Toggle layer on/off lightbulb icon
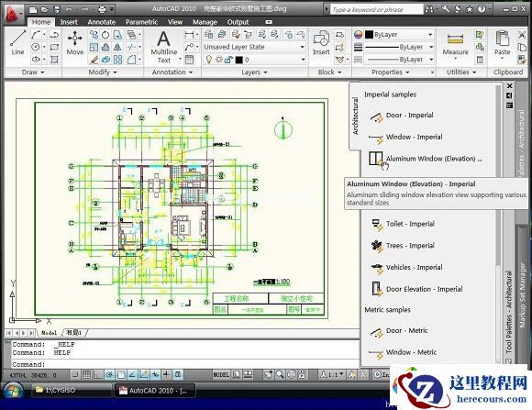The image size is (532, 410). pos(209,60)
